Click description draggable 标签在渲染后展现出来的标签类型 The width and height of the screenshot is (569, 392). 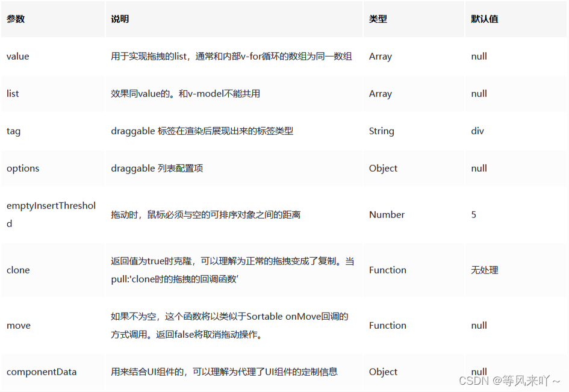pos(202,131)
